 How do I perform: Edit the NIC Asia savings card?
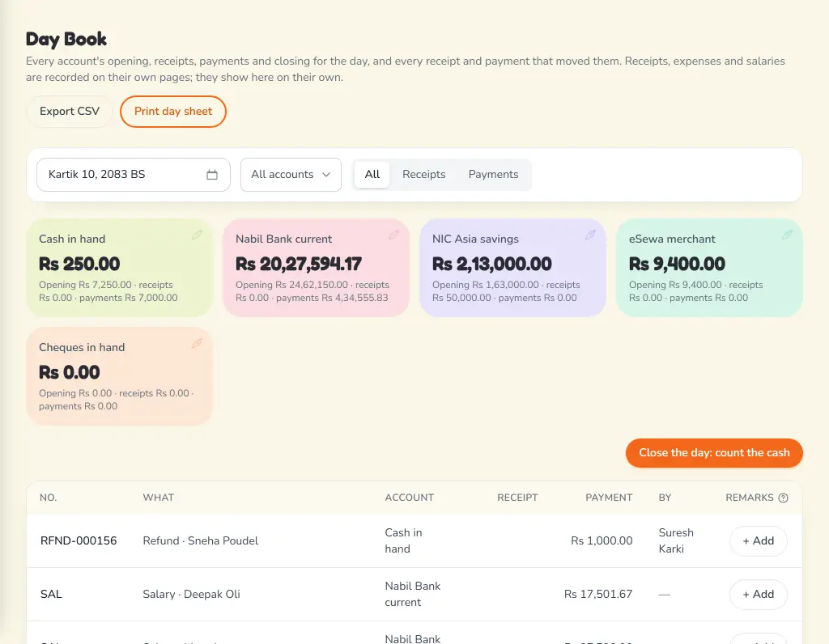point(590,235)
